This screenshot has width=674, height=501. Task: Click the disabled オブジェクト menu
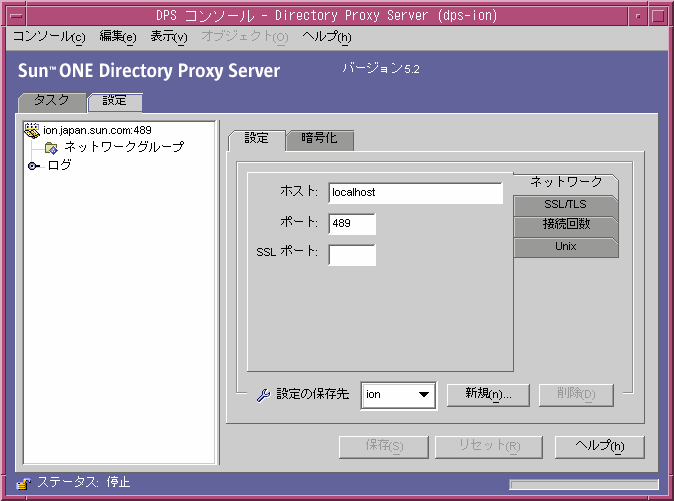pos(245,37)
